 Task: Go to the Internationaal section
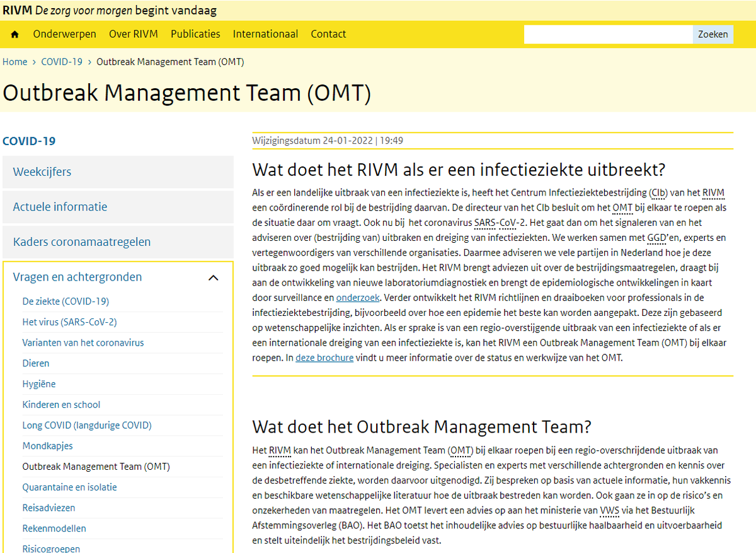pyautogui.click(x=265, y=34)
